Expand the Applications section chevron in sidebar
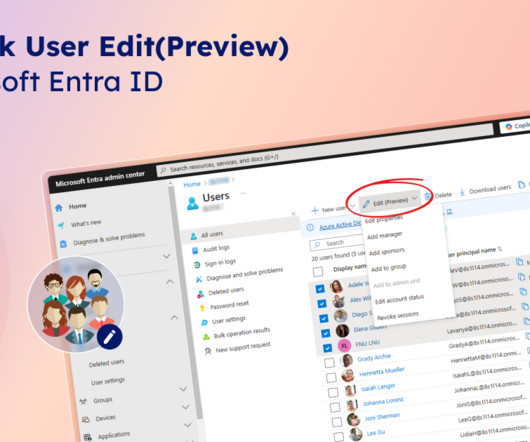530x442 pixels. pyautogui.click(x=188, y=424)
